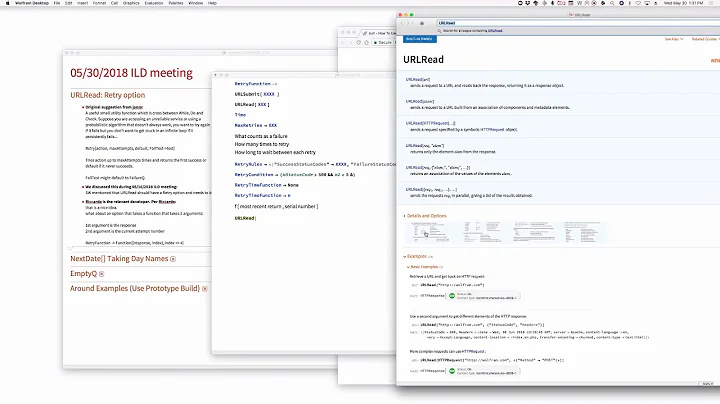
Task: Click the third Details and Options thumbnail
Action: pyautogui.click(x=534, y=232)
